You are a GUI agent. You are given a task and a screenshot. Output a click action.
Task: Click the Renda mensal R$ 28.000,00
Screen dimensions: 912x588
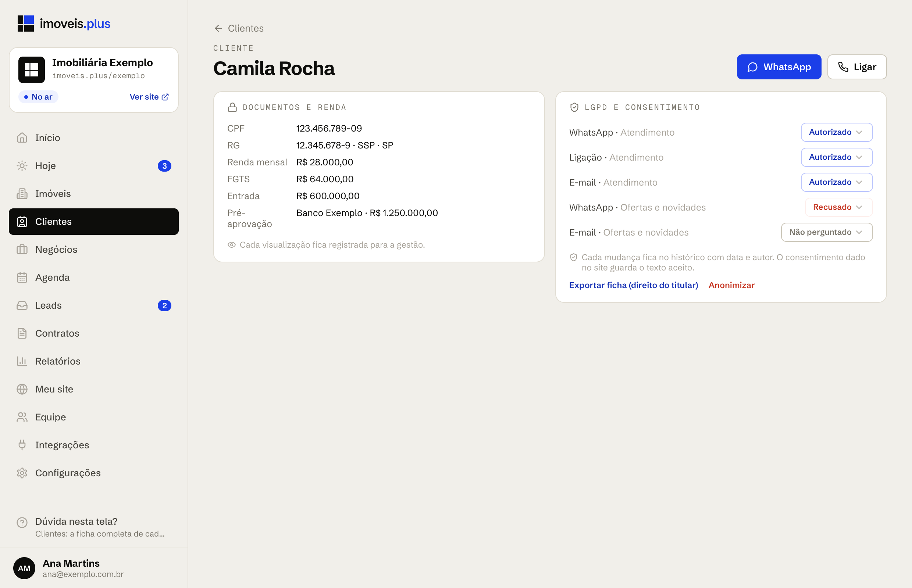[325, 162]
